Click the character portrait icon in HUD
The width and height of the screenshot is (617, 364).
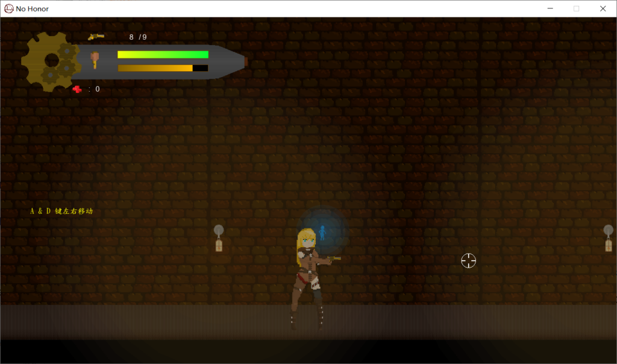click(95, 60)
